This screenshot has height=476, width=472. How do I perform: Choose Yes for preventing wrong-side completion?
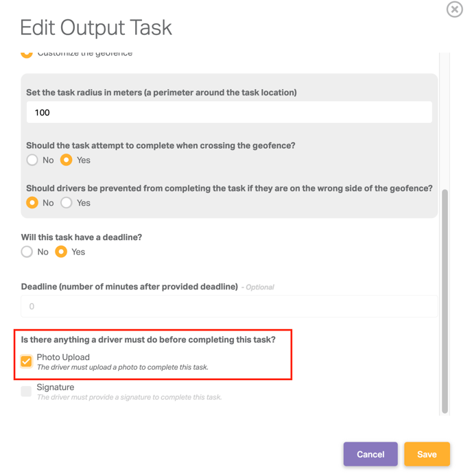[67, 203]
